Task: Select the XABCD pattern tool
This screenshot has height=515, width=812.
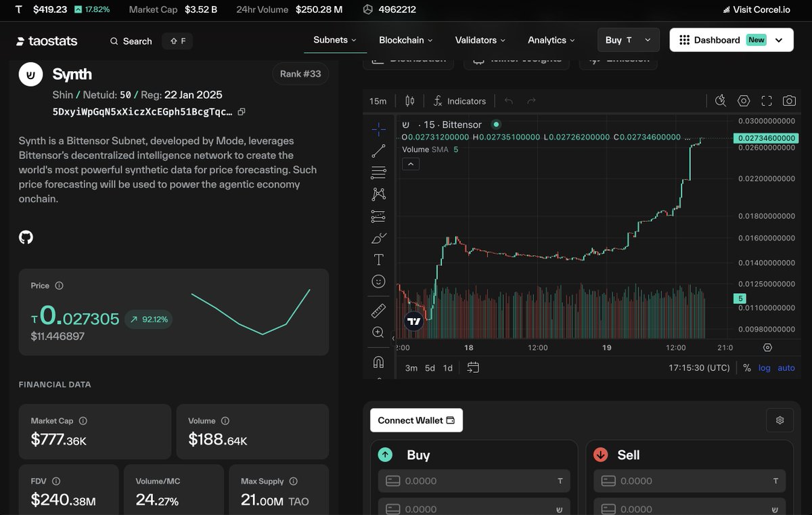Action: (x=378, y=194)
